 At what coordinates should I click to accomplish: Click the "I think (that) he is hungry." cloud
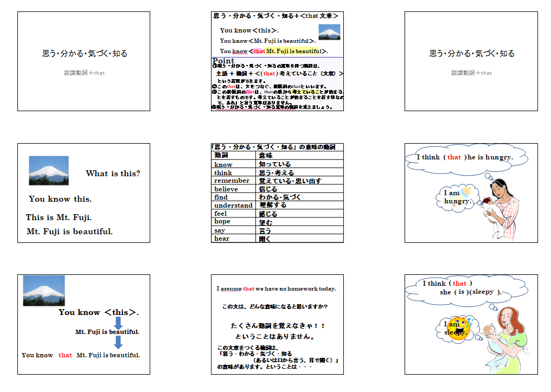[466, 159]
